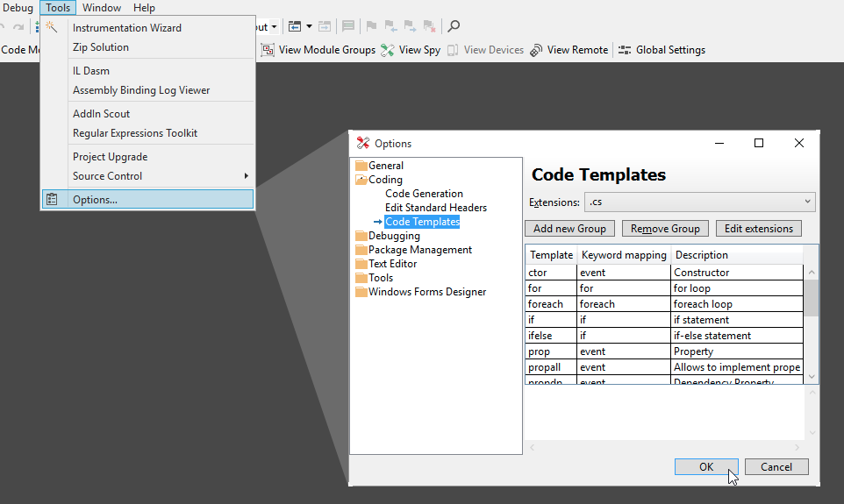Open View Remote
This screenshot has width=844, height=504.
[569, 50]
